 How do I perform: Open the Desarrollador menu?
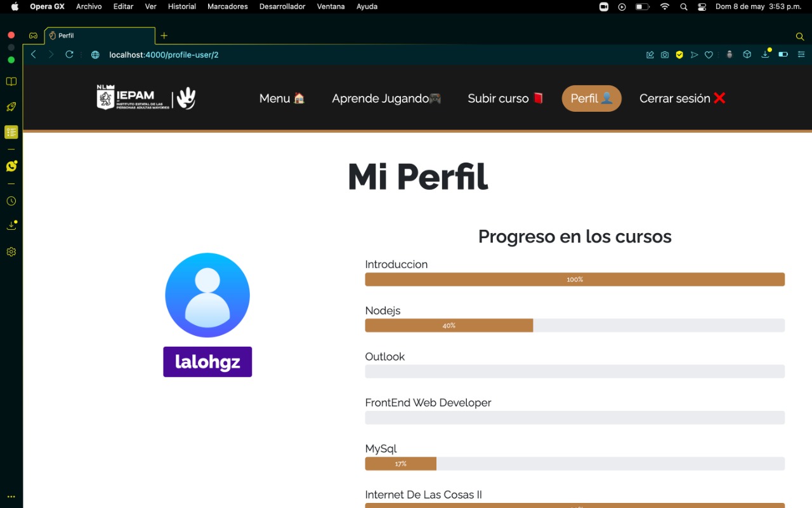(x=282, y=6)
